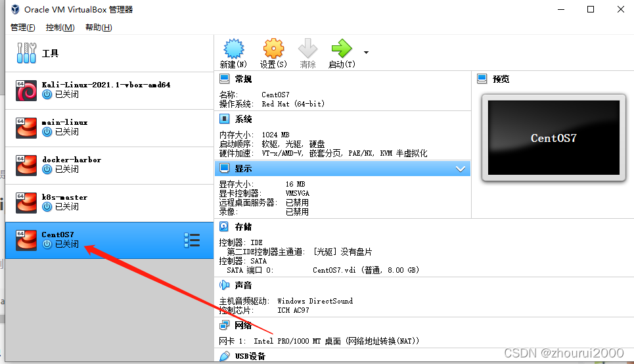Click CentOS7 preview thumbnail
634x364 pixels.
[554, 137]
